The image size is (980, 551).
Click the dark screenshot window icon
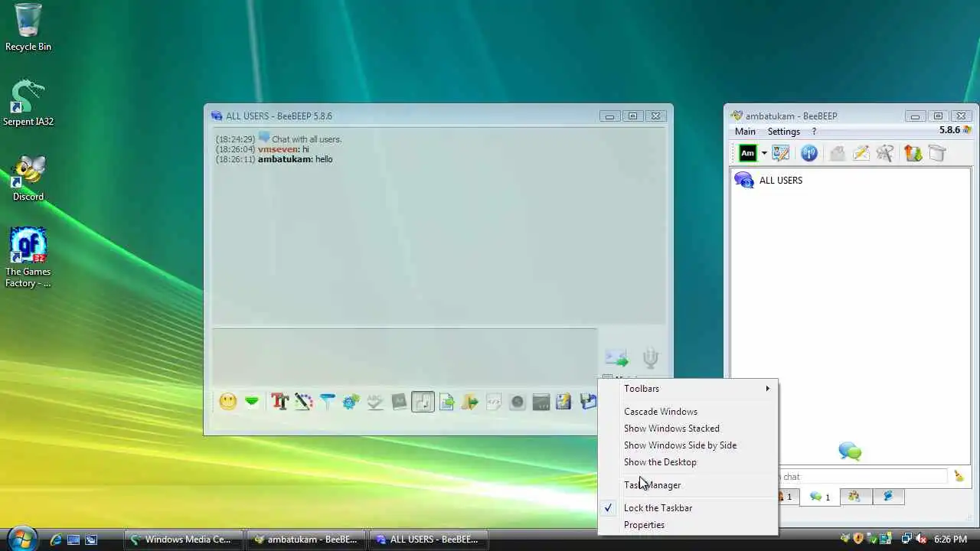coord(541,401)
